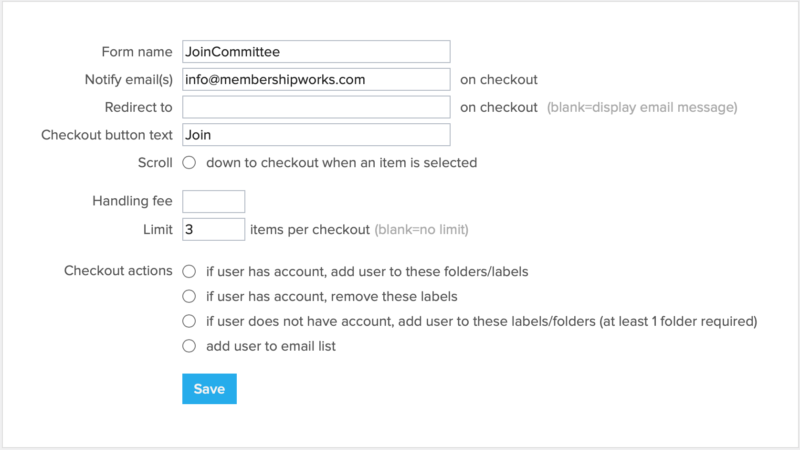800x450 pixels.
Task: Click the "Checkout actions" label text
Action: pos(118,271)
